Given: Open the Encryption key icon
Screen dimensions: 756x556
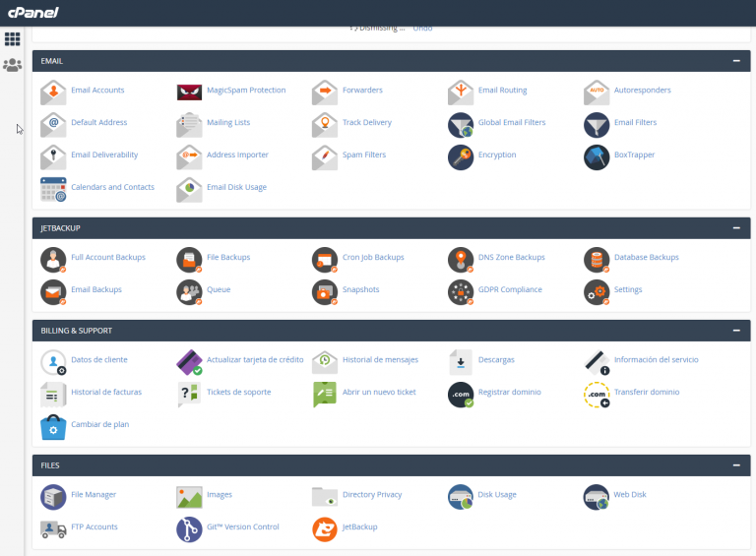Looking at the screenshot, I should tap(461, 156).
